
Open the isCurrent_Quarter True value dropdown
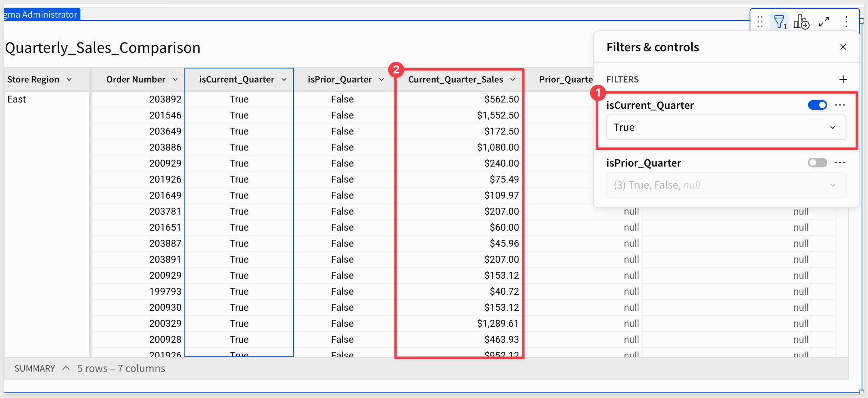coord(726,128)
